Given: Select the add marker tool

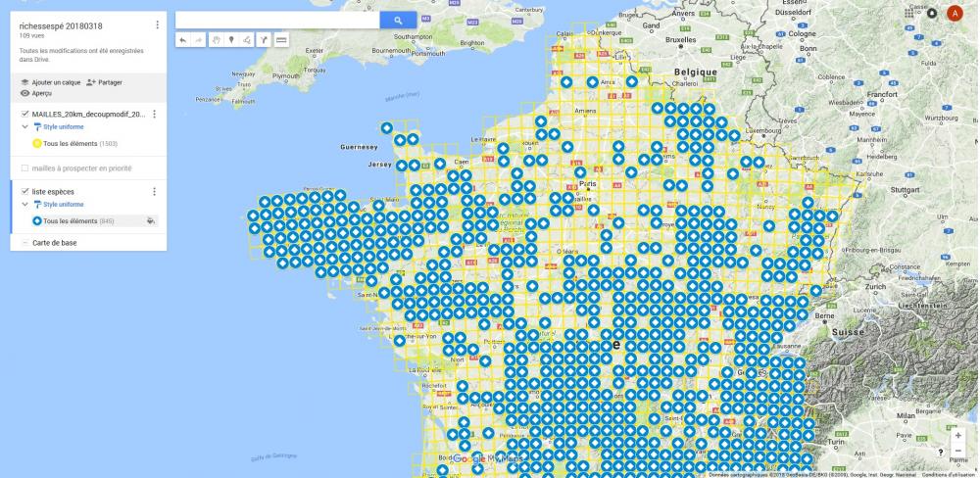Looking at the screenshot, I should (231, 40).
